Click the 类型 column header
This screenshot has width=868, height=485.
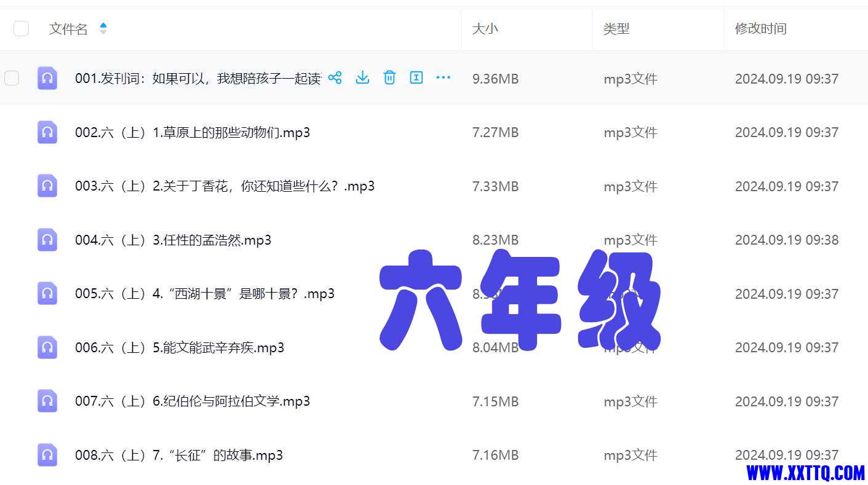pyautogui.click(x=616, y=28)
